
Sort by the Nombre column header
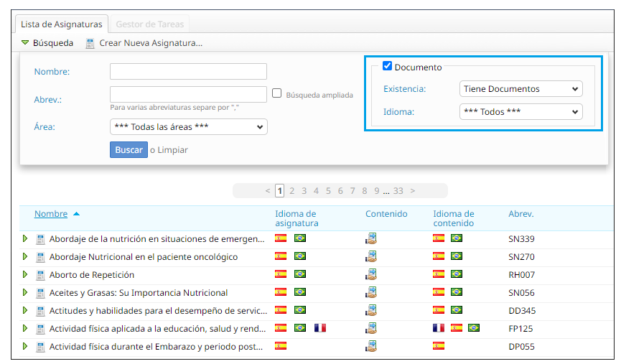51,214
